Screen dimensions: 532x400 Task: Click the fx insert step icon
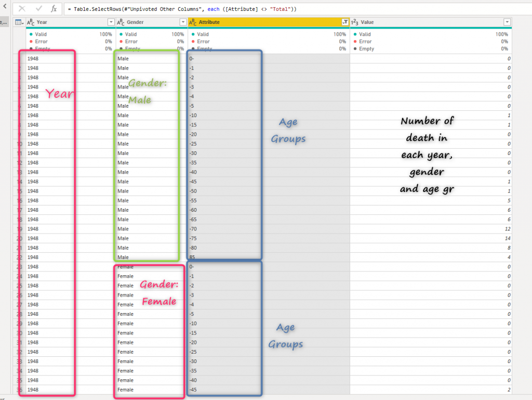(54, 9)
